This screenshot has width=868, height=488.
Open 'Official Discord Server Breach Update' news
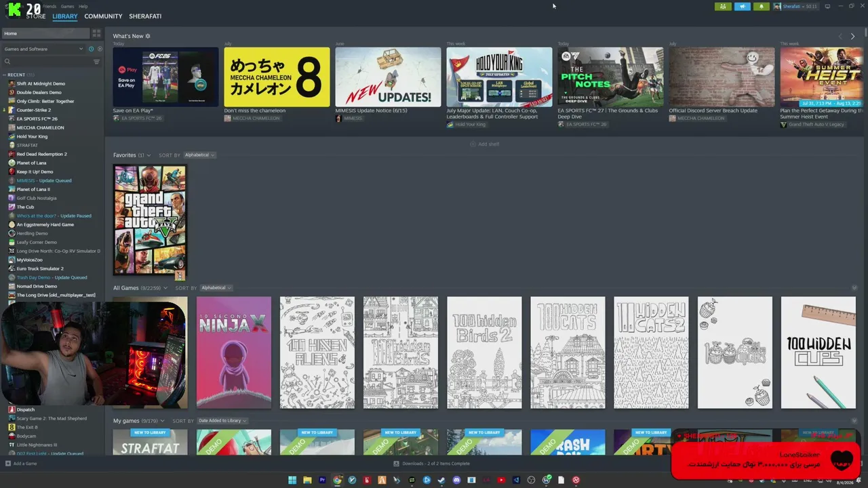click(x=713, y=110)
